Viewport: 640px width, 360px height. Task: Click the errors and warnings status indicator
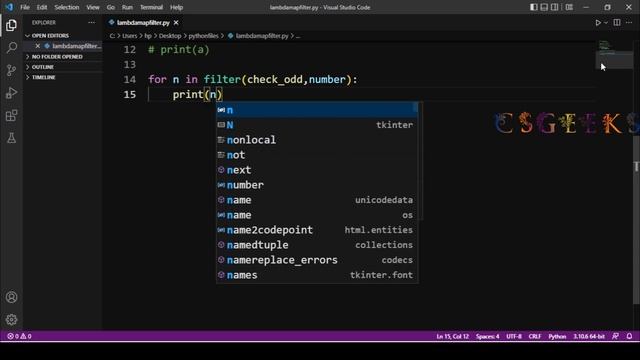coord(19,336)
